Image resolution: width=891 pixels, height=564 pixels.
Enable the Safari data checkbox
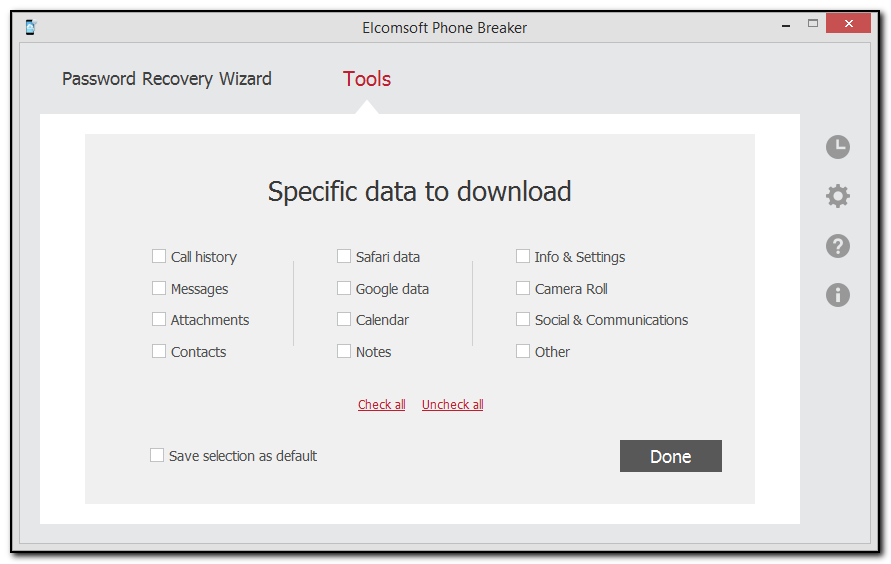tap(344, 257)
